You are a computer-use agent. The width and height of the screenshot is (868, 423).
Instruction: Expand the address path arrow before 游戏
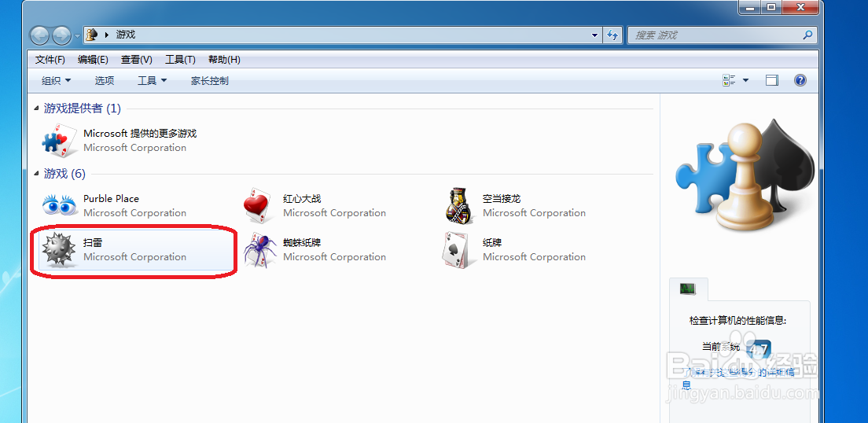tap(107, 35)
